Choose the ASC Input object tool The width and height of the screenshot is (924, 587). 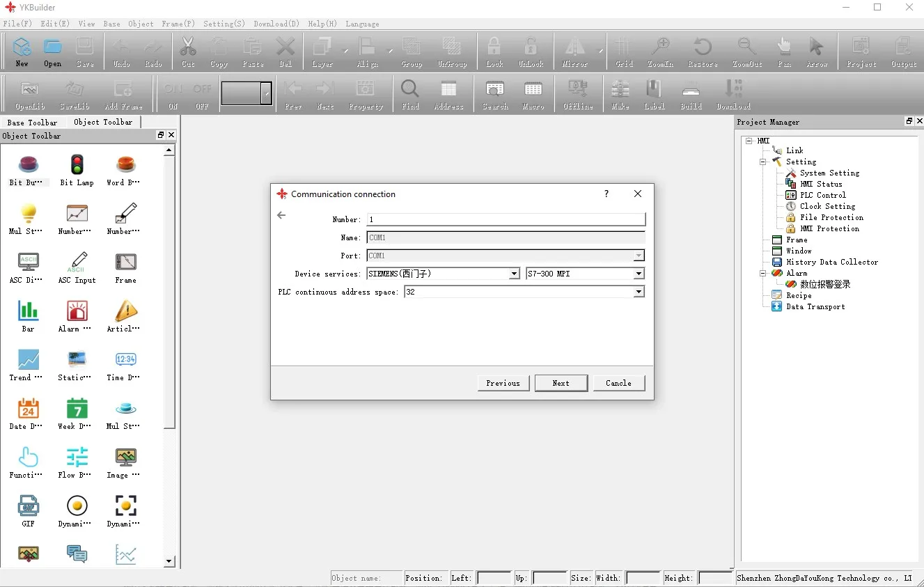click(x=77, y=267)
